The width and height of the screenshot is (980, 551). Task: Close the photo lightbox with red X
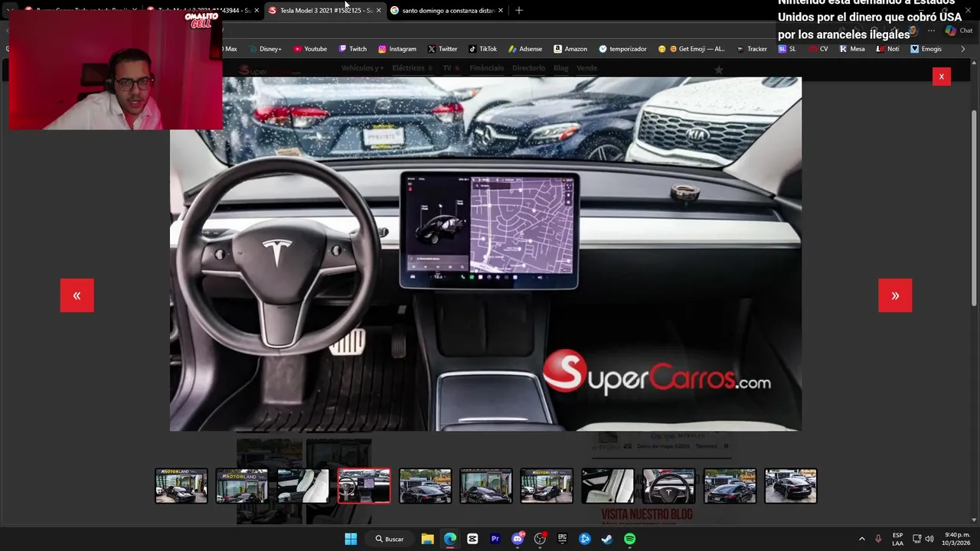click(941, 77)
